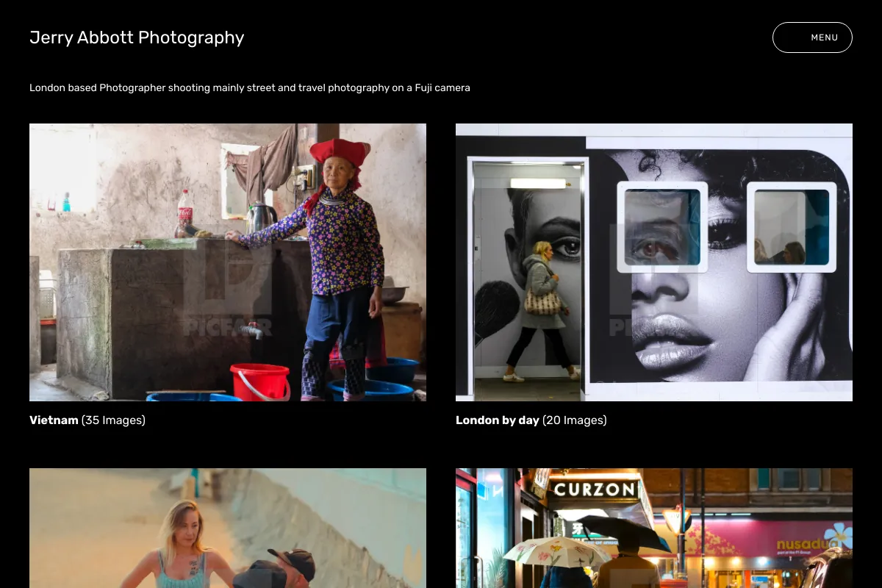
Task: Click the London based Photographer description text
Action: (x=250, y=87)
